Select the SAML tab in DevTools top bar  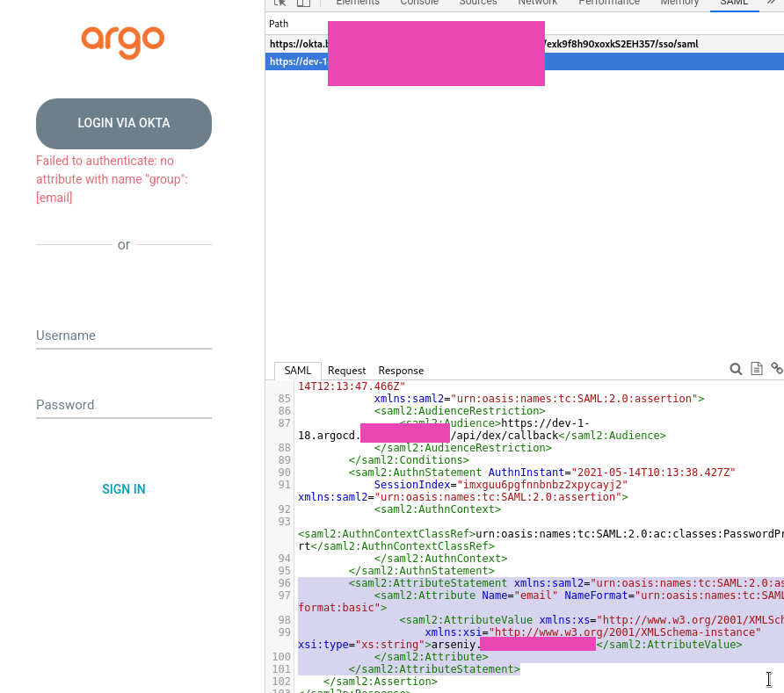click(734, 3)
